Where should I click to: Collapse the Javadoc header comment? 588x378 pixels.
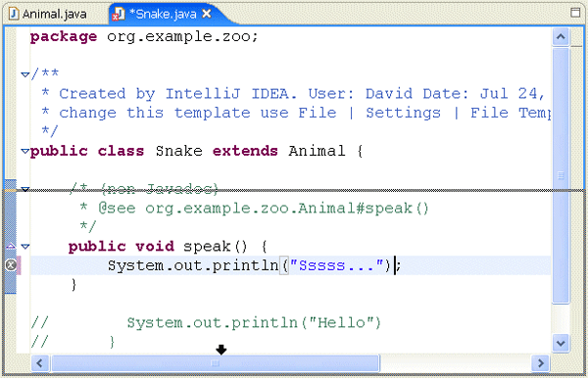[25, 74]
